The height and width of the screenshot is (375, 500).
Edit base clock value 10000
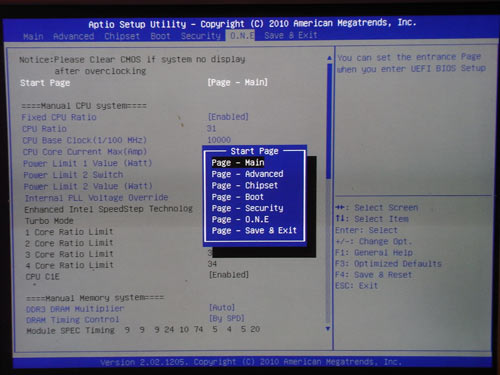point(219,140)
